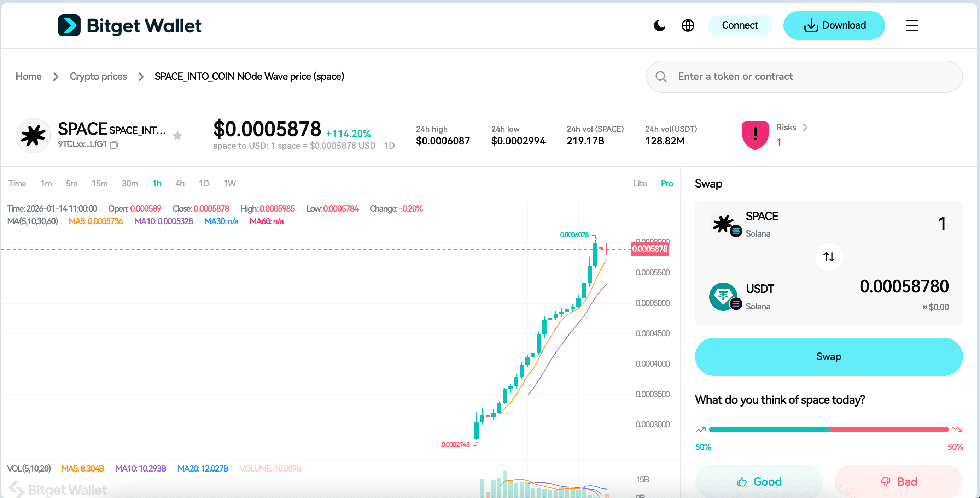The width and height of the screenshot is (980, 498).
Task: Select the 1W chart timeframe
Action: point(229,183)
